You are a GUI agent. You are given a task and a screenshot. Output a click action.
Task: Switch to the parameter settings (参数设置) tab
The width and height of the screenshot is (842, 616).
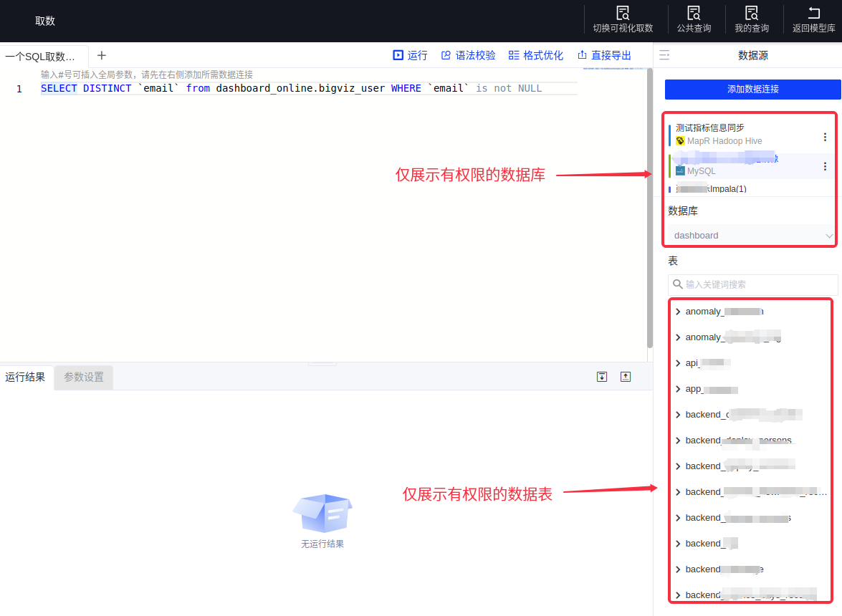(x=84, y=377)
